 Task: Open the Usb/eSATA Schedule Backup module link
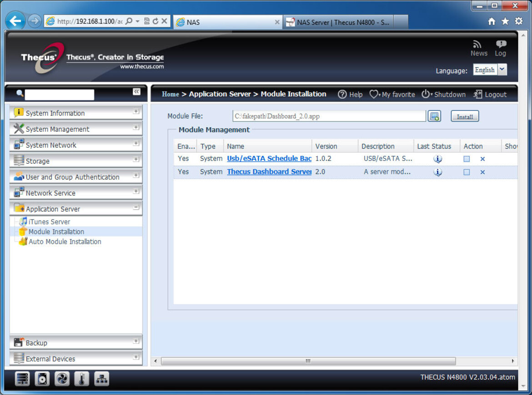[269, 158]
